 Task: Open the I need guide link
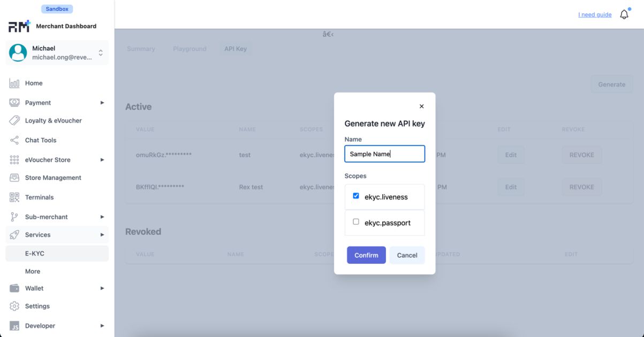[x=595, y=15]
